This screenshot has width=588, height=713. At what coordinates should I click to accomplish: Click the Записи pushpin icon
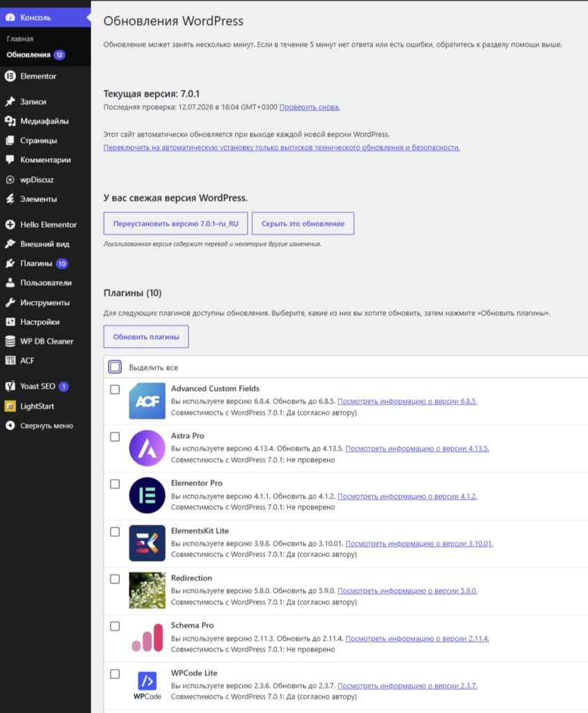(x=10, y=102)
